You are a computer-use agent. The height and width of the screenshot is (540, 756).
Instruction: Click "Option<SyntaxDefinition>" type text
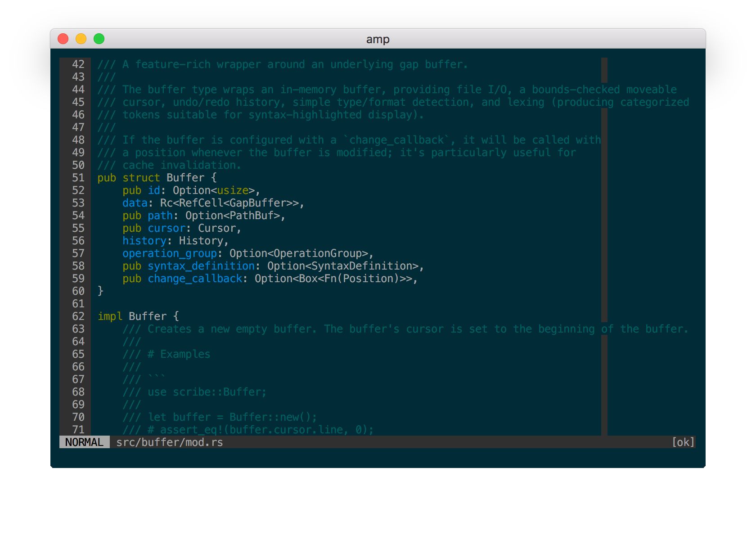(343, 266)
